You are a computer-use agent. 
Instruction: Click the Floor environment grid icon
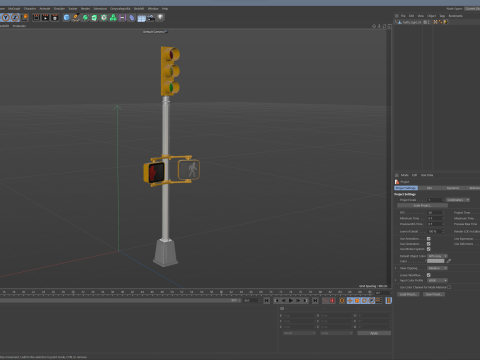pos(141,18)
